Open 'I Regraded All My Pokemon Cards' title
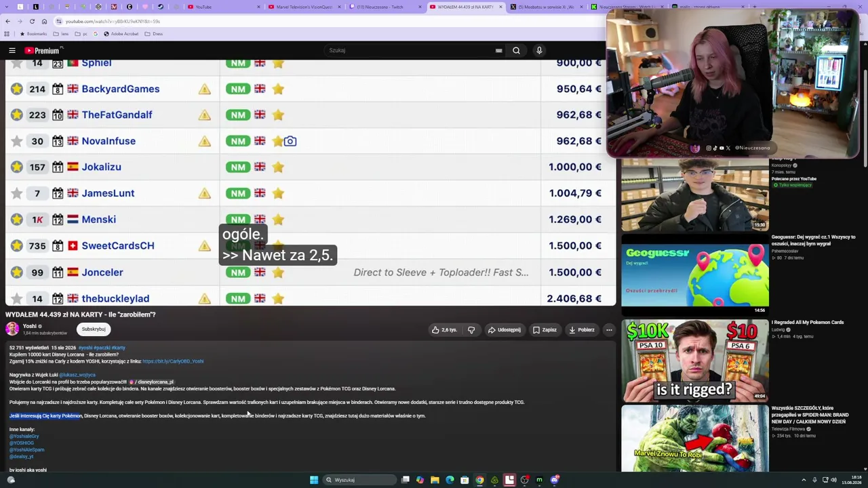The width and height of the screenshot is (868, 488). pos(808,323)
